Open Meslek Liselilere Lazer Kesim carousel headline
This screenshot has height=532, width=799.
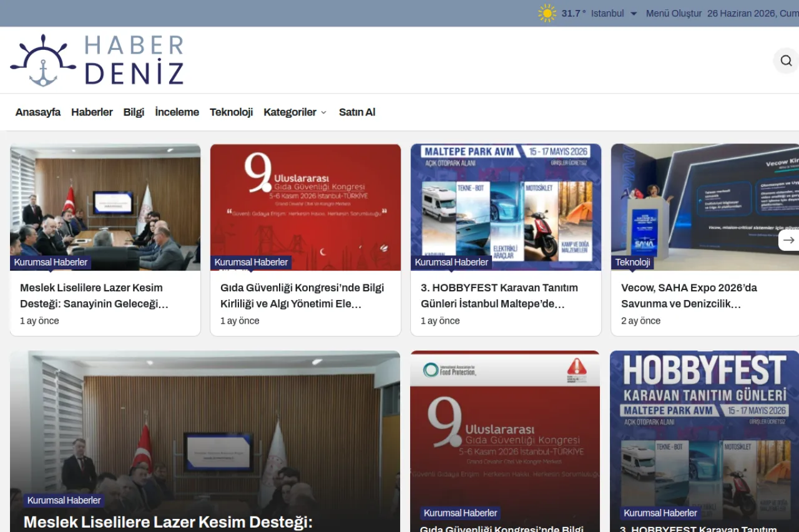[94, 296]
